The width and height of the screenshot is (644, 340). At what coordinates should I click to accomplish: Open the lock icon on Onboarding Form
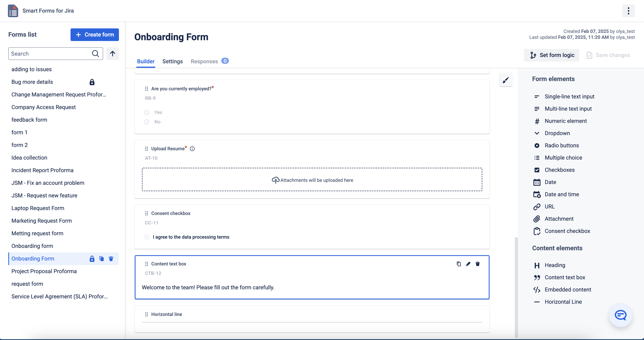pos(92,259)
